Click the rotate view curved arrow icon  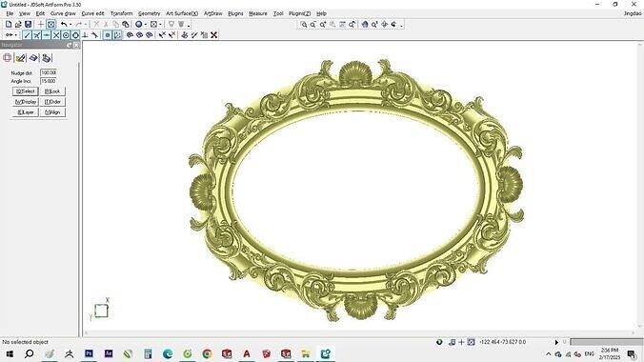[393, 25]
